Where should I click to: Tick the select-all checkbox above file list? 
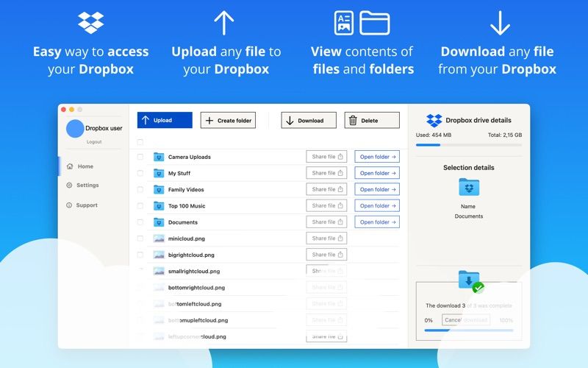[x=140, y=142]
